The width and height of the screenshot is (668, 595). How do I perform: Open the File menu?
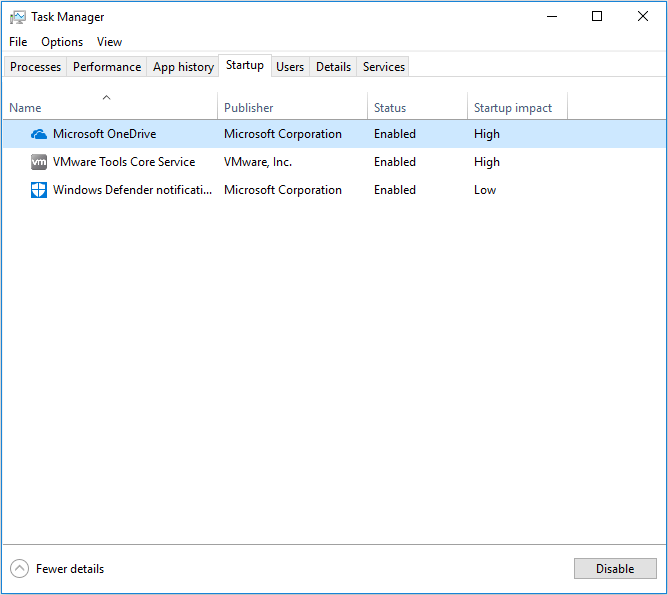click(x=18, y=42)
